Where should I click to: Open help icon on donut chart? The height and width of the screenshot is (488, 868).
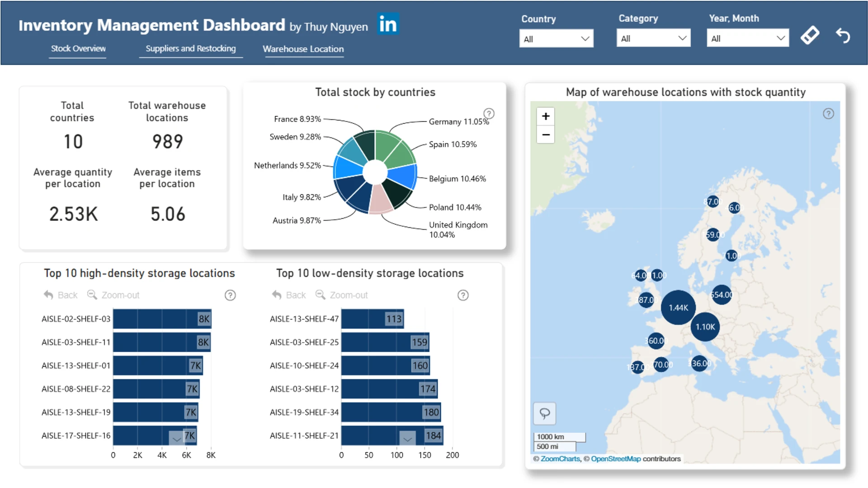click(x=489, y=113)
